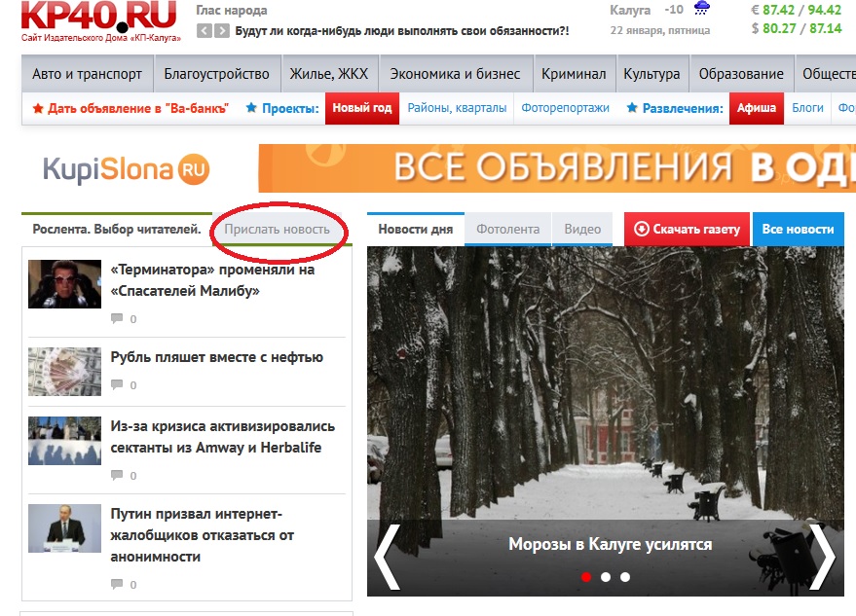This screenshot has height=616, width=856.
Task: Go to previous slide with left arrow
Action: pos(387,557)
